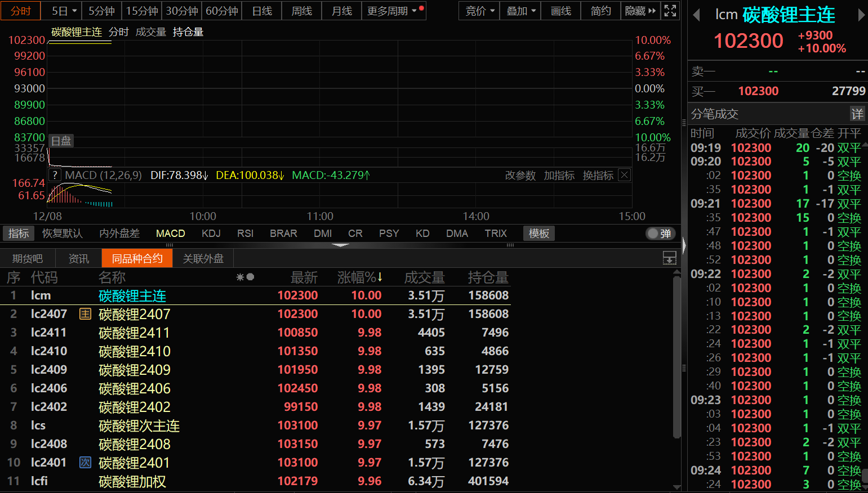Switch to 15分钟 chart period

coord(142,11)
